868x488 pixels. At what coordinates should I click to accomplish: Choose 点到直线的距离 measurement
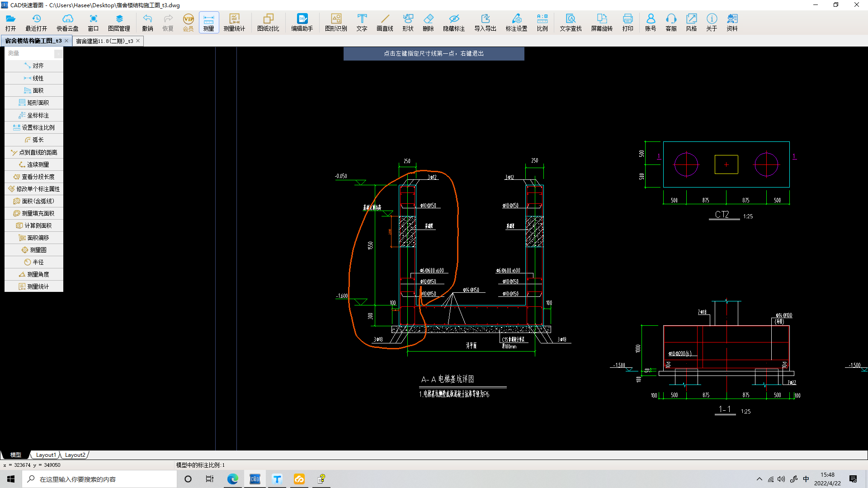34,152
